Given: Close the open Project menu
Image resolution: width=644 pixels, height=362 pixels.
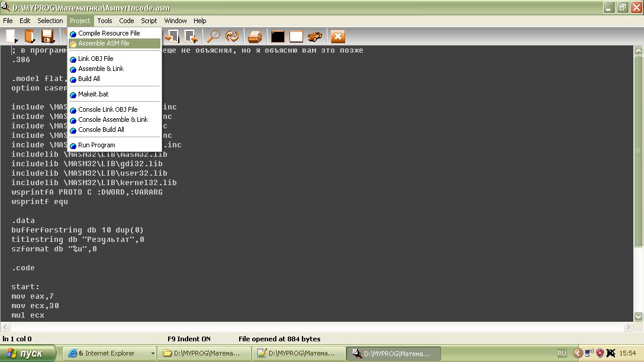Looking at the screenshot, I should tap(80, 21).
